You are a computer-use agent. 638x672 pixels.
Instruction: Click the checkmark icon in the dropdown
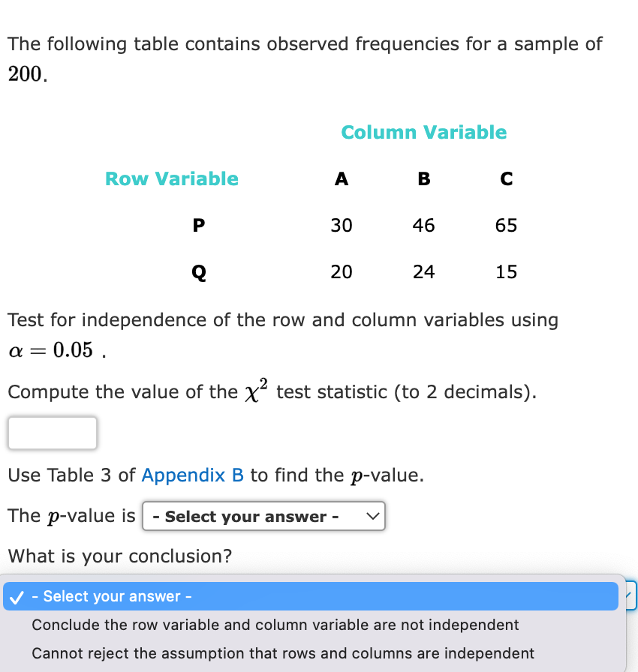[x=17, y=596]
